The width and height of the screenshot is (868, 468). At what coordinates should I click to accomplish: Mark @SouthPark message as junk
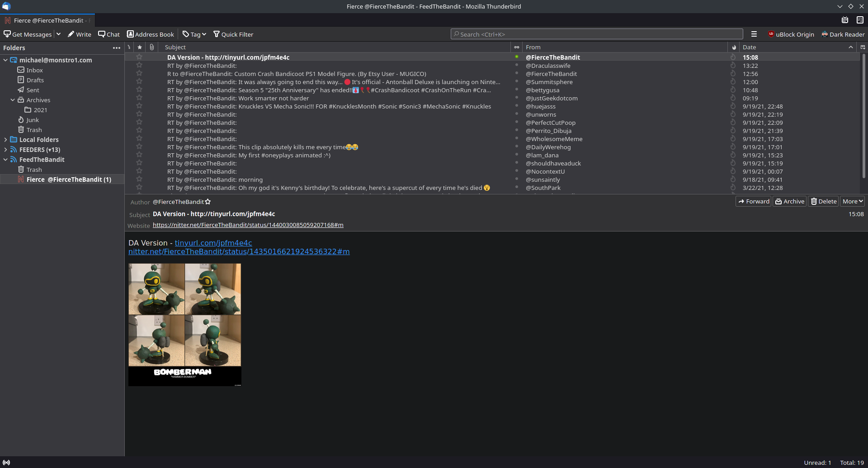(733, 187)
